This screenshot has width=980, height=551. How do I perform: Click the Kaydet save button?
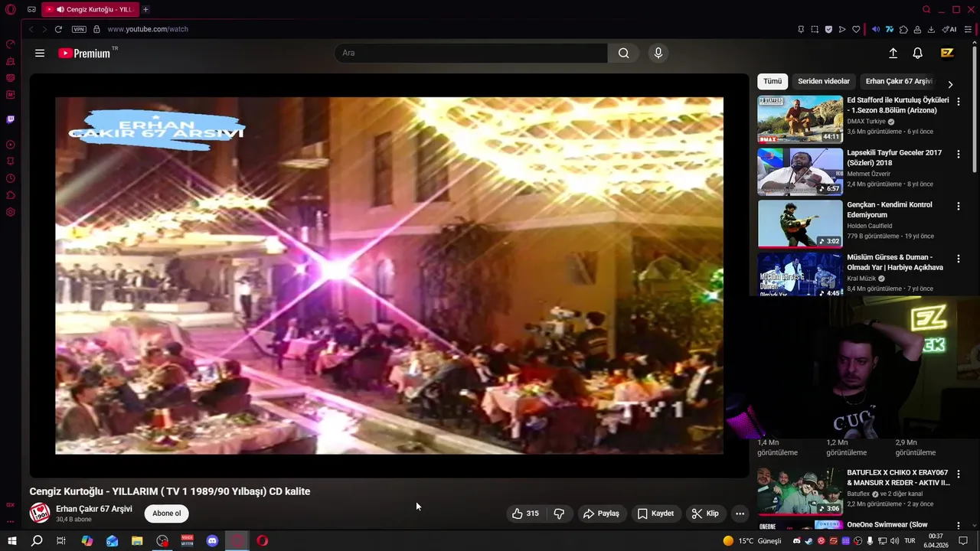click(x=655, y=514)
